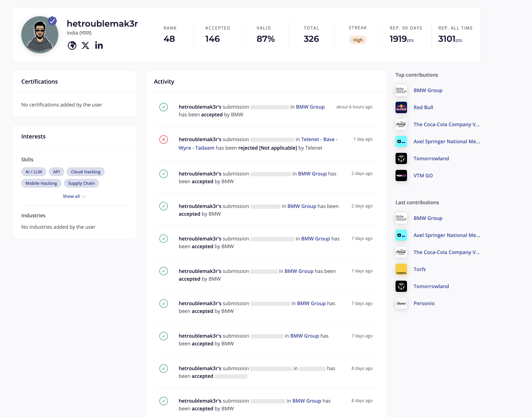This screenshot has height=417, width=532.
Task: Select the API skill tag
Action: pos(56,172)
